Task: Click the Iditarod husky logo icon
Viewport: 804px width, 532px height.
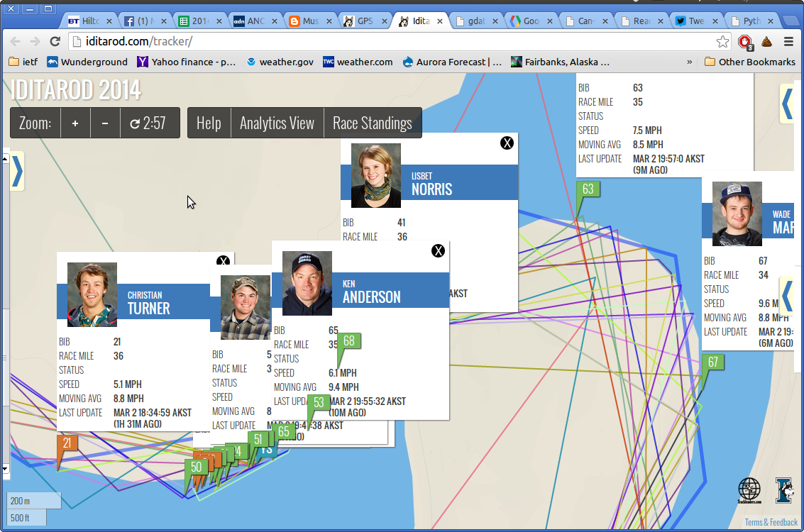Action: pos(784,490)
